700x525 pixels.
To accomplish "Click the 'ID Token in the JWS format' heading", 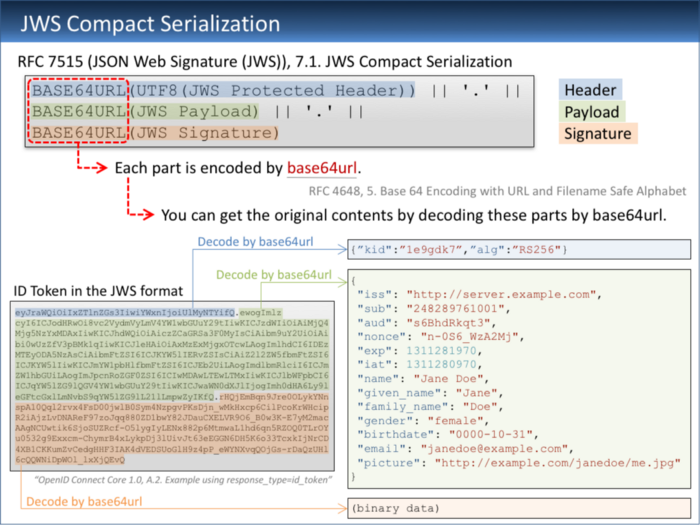I will 98,291.
